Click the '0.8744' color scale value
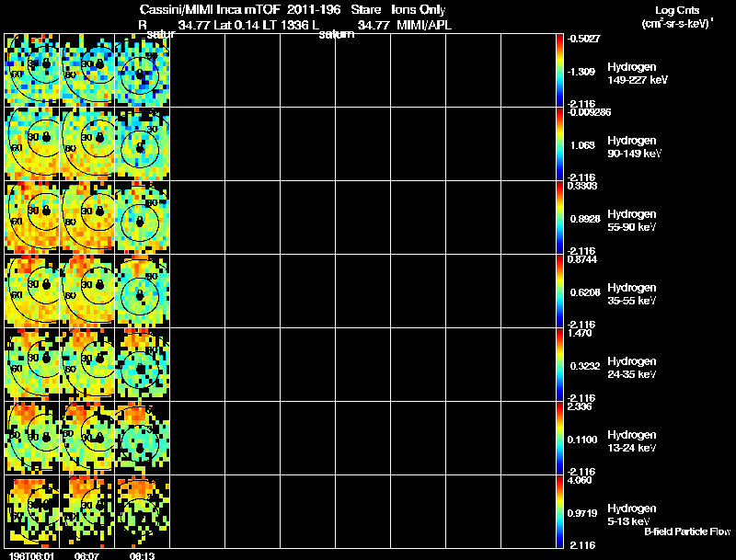 582,259
